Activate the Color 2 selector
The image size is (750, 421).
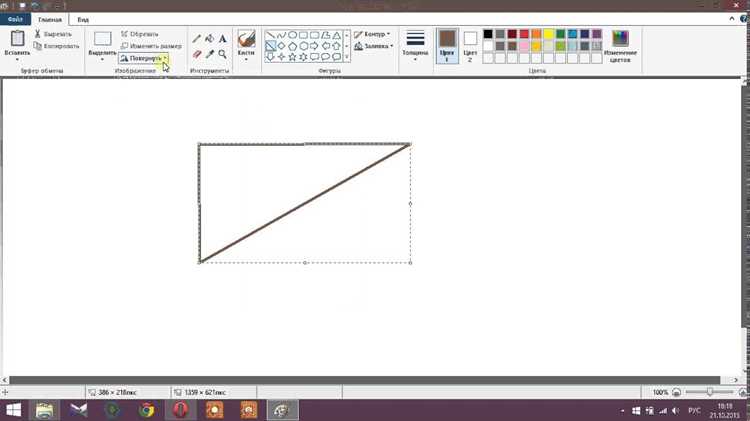[470, 46]
